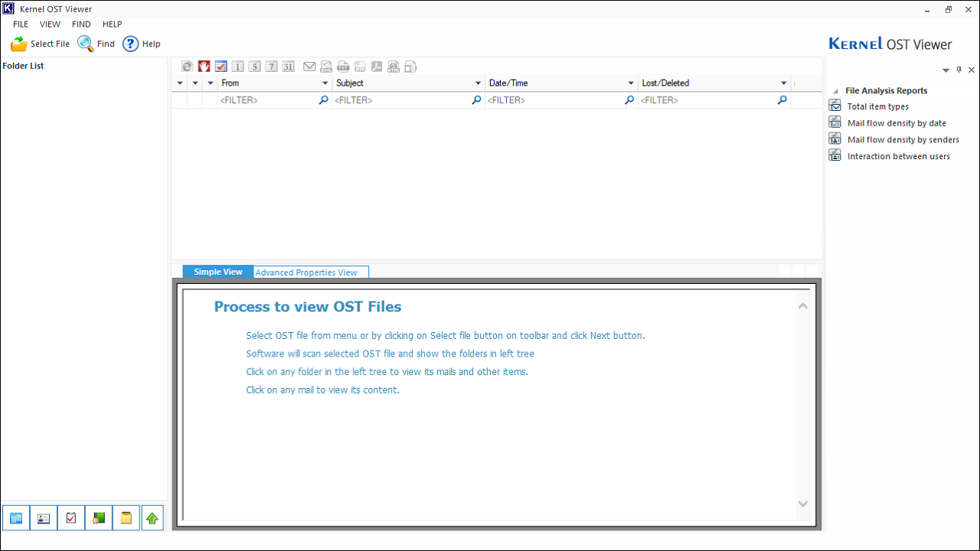980x551 pixels.
Task: Click the Tasks view icon
Action: (x=70, y=517)
